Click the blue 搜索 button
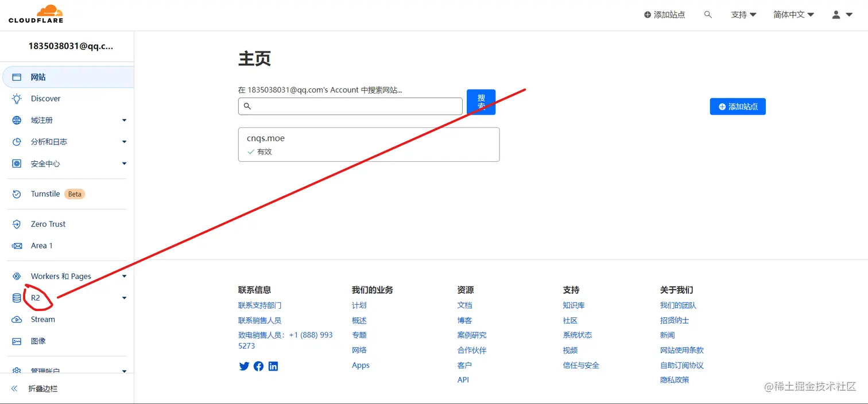 tap(481, 102)
